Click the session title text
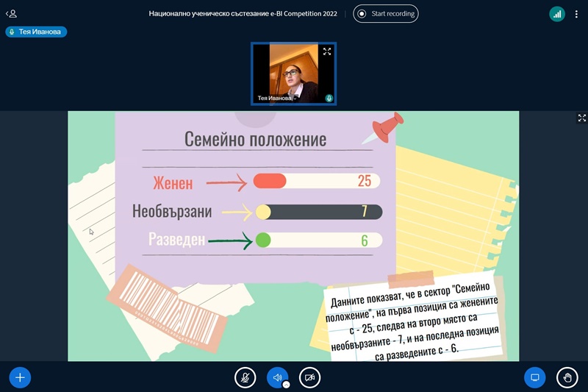 (x=243, y=14)
